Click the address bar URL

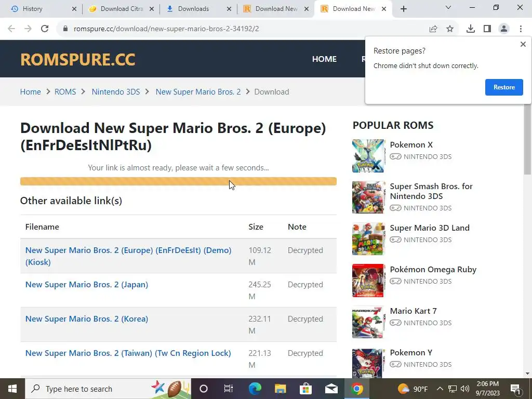[x=166, y=29]
